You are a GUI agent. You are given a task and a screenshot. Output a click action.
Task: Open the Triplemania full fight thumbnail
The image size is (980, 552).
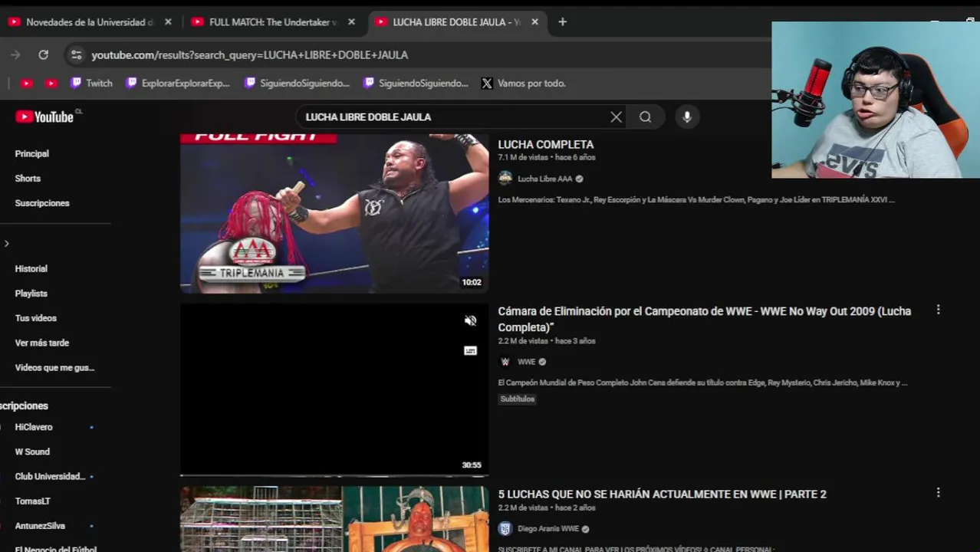334,213
